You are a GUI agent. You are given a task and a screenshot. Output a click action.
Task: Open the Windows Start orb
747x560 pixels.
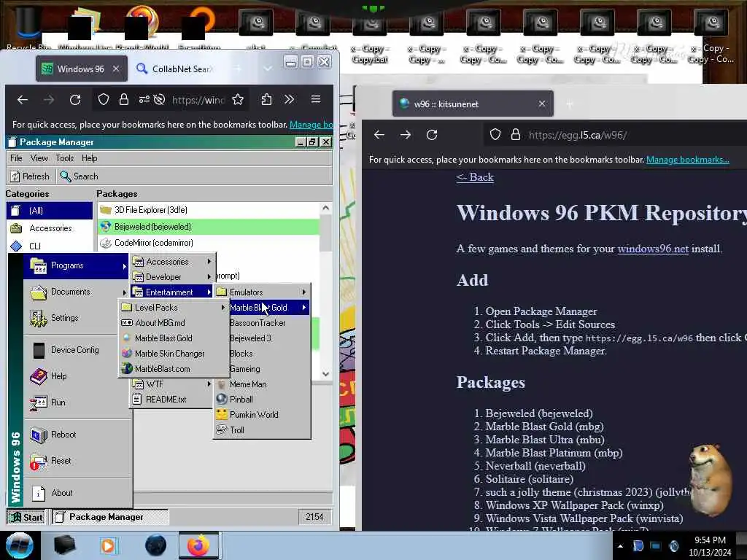point(20,545)
